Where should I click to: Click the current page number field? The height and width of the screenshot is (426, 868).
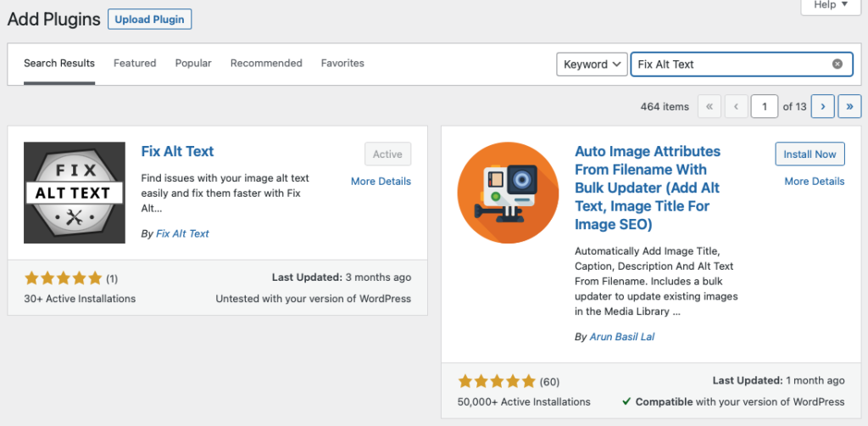tap(765, 106)
